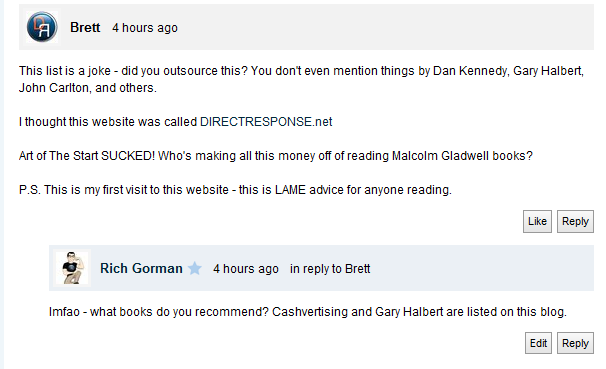Click the timestamp after Rich Gorman's star
This screenshot has height=369, width=606.
click(246, 269)
